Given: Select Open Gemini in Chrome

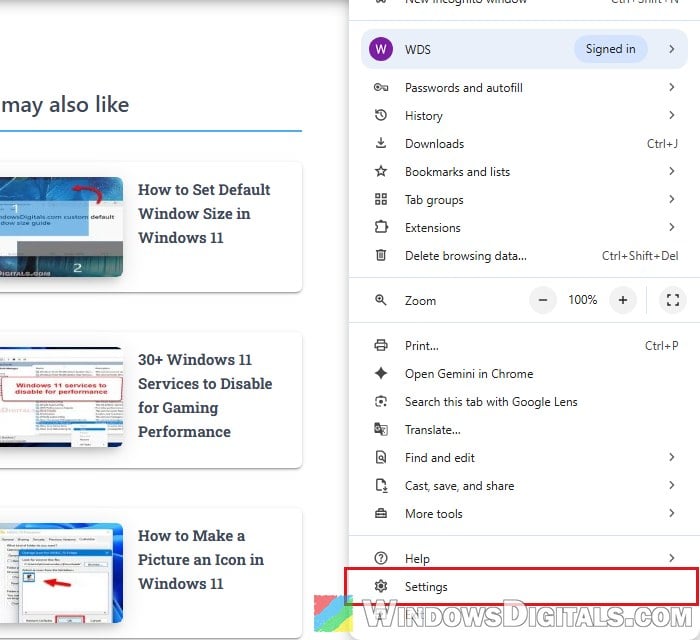Looking at the screenshot, I should pyautogui.click(x=524, y=374).
